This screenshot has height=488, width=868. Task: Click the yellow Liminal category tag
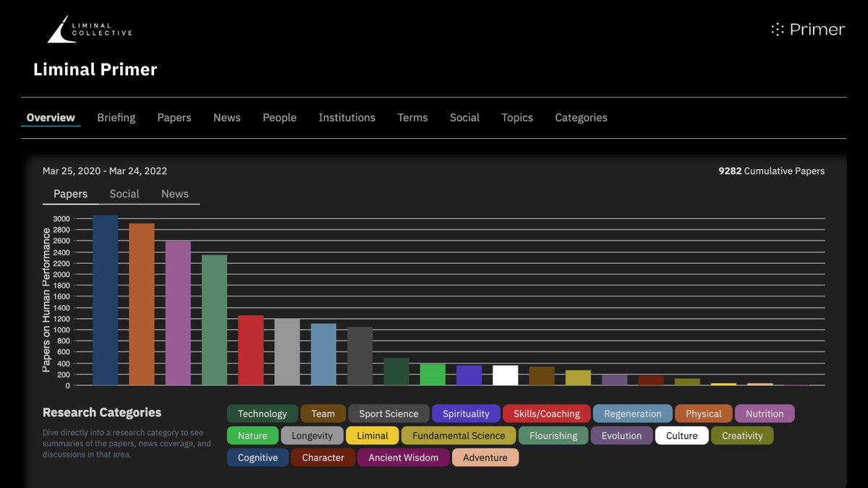coord(373,435)
